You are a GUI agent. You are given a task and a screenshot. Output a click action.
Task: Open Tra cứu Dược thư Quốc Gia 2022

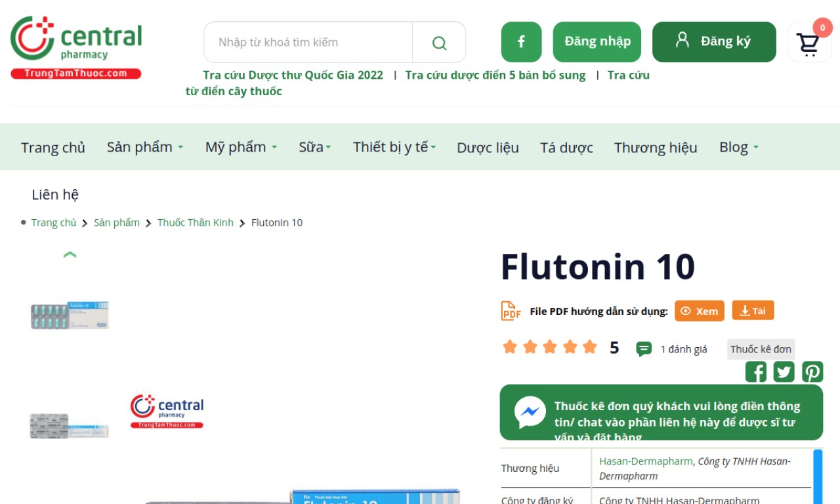click(x=293, y=75)
